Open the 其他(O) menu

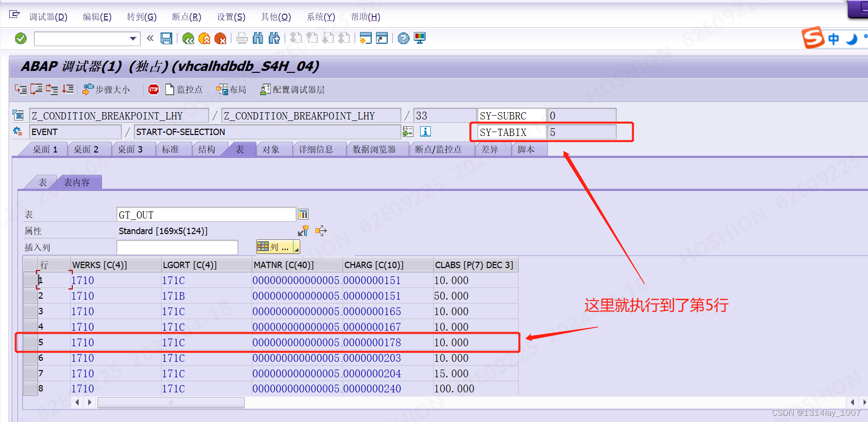coord(276,17)
